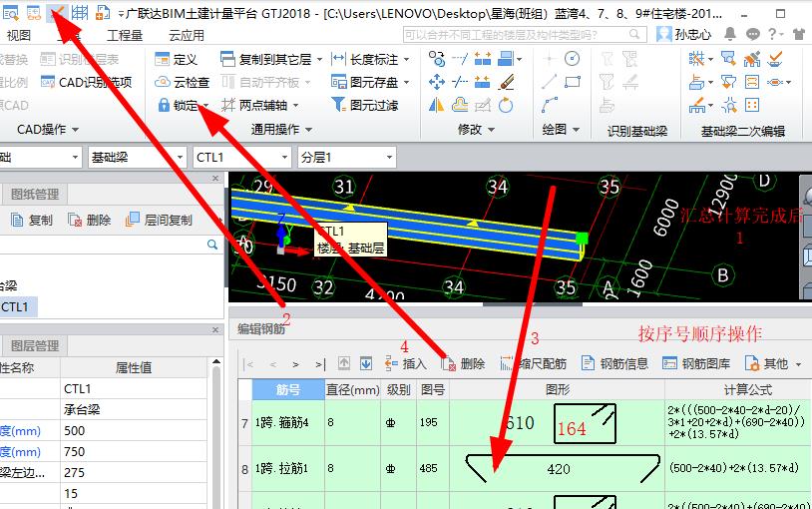Open the 图元过滤 element filter
Viewport: 812px width, 509px height.
pyautogui.click(x=364, y=105)
